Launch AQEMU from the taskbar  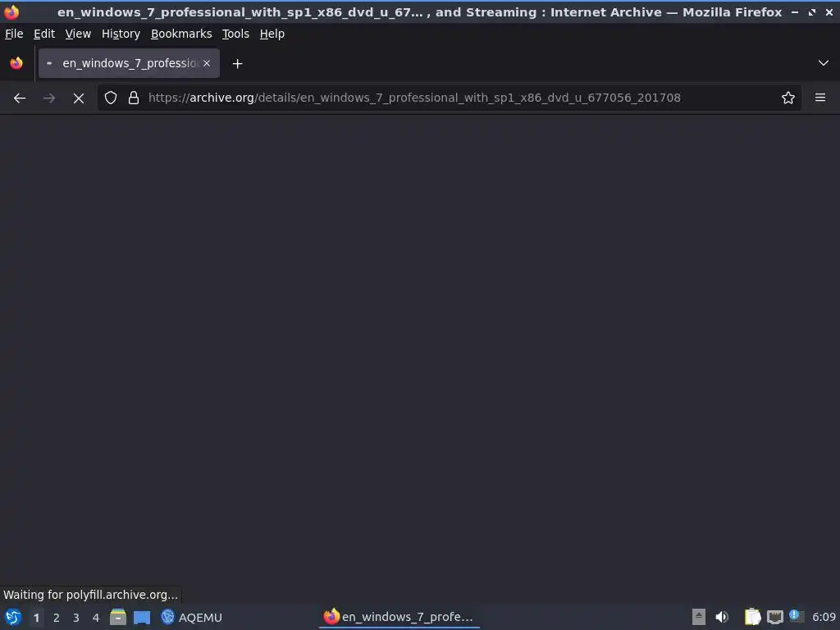pyautogui.click(x=191, y=617)
